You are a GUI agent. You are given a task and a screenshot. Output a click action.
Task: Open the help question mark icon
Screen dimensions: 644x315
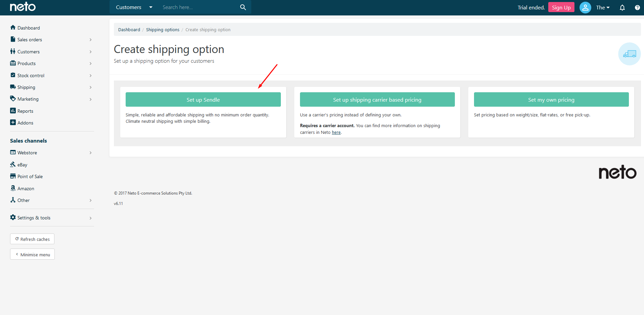pyautogui.click(x=637, y=8)
